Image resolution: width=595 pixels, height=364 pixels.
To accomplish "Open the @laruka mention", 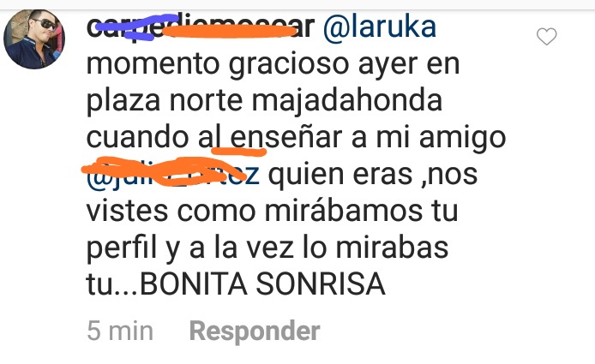I will [x=380, y=27].
